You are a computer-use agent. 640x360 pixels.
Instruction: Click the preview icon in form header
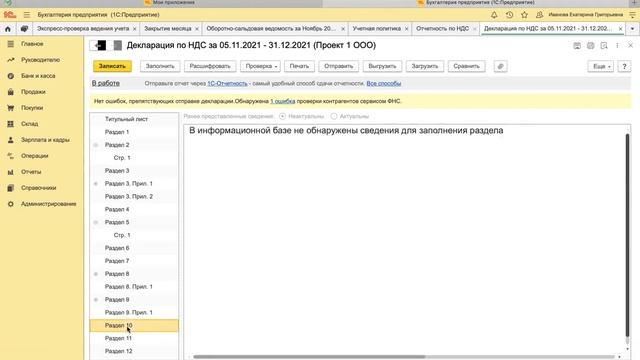604,46
